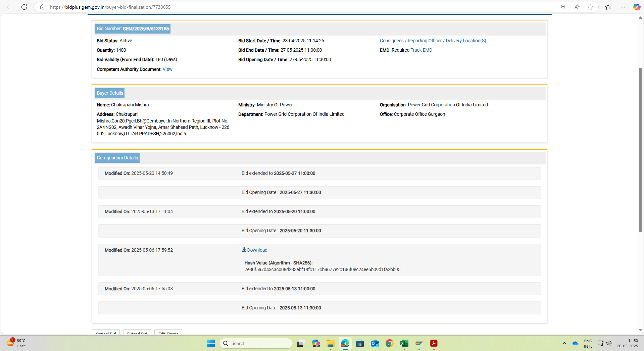Image resolution: width=644 pixels, height=351 pixels.
Task: Select the Buyer Details section header
Action: pos(110,93)
